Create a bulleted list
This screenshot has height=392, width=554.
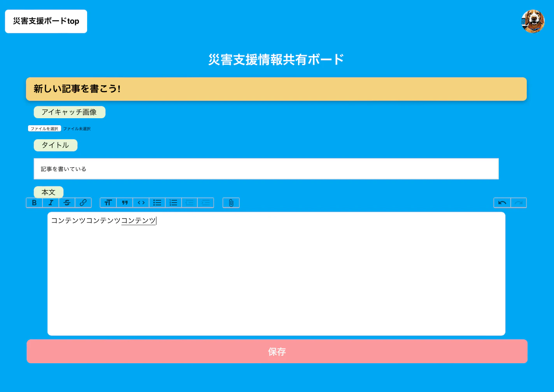(x=157, y=203)
